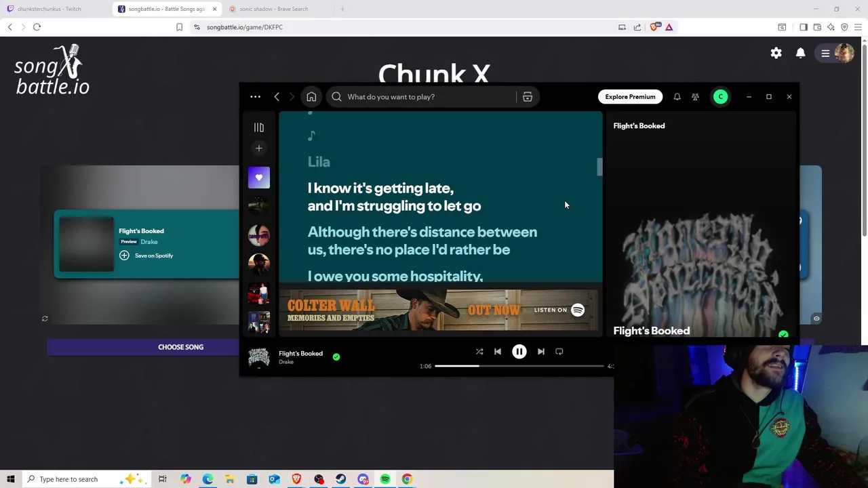
Task: Switch to the 'sonic shadow - Brave Search' tab
Action: click(x=274, y=9)
